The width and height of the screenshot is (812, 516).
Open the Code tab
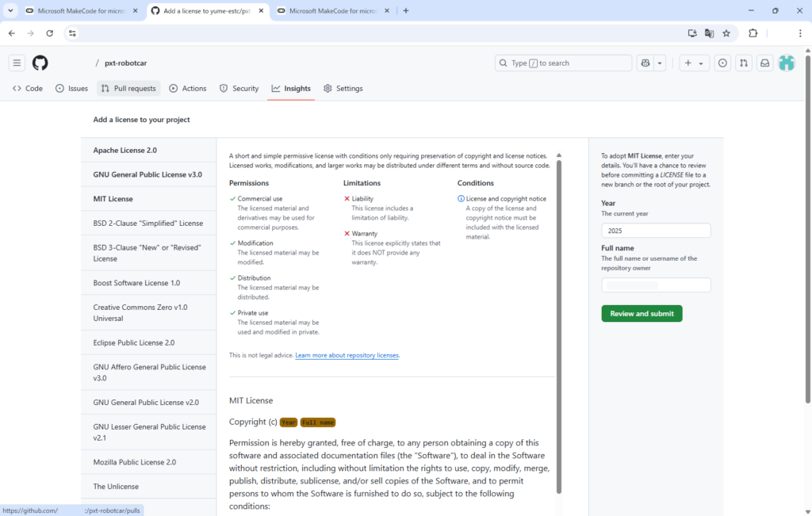pos(28,89)
